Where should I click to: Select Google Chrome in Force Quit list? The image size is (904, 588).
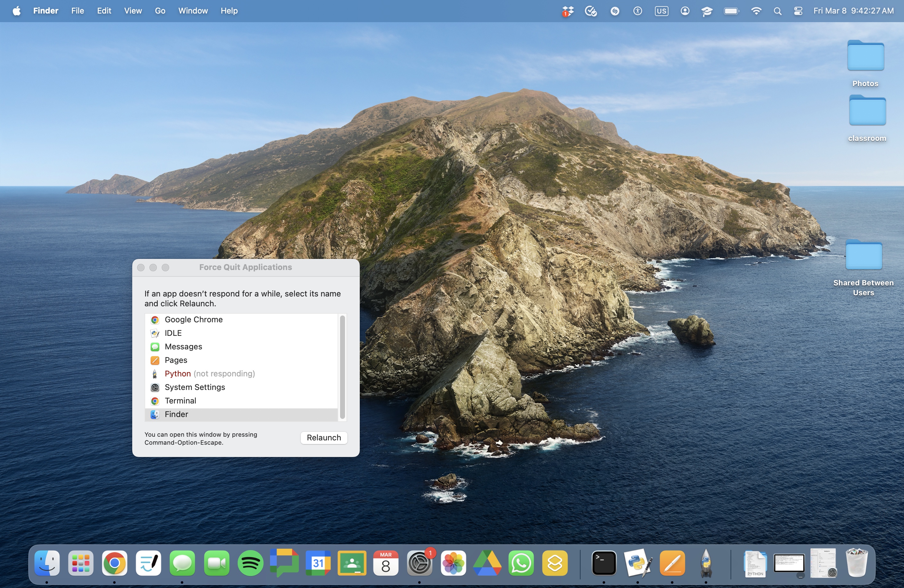(193, 320)
